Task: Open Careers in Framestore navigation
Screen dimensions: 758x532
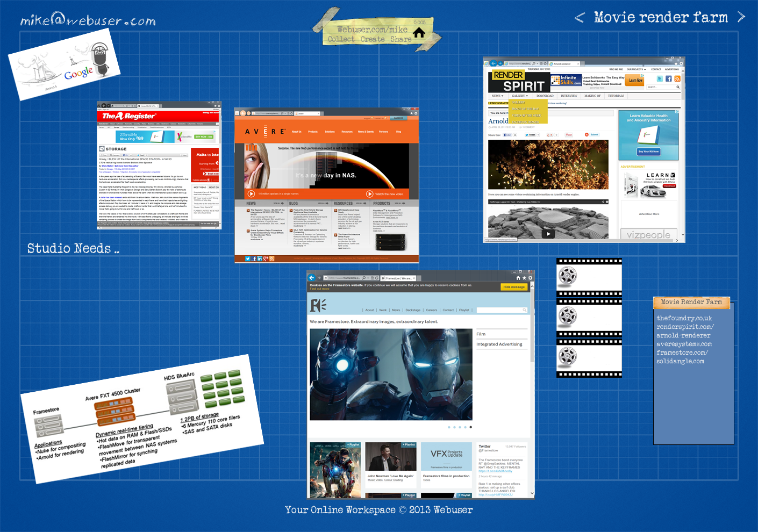Action: (432, 310)
